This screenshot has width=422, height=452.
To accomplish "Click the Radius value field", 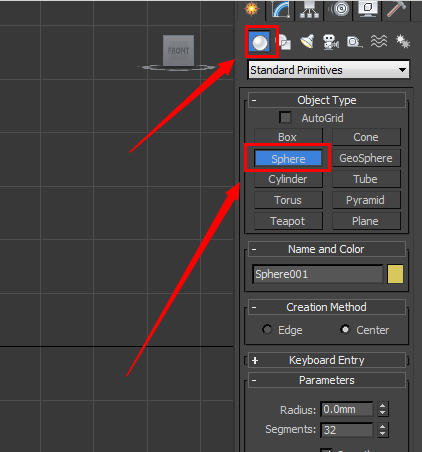I will tap(347, 409).
